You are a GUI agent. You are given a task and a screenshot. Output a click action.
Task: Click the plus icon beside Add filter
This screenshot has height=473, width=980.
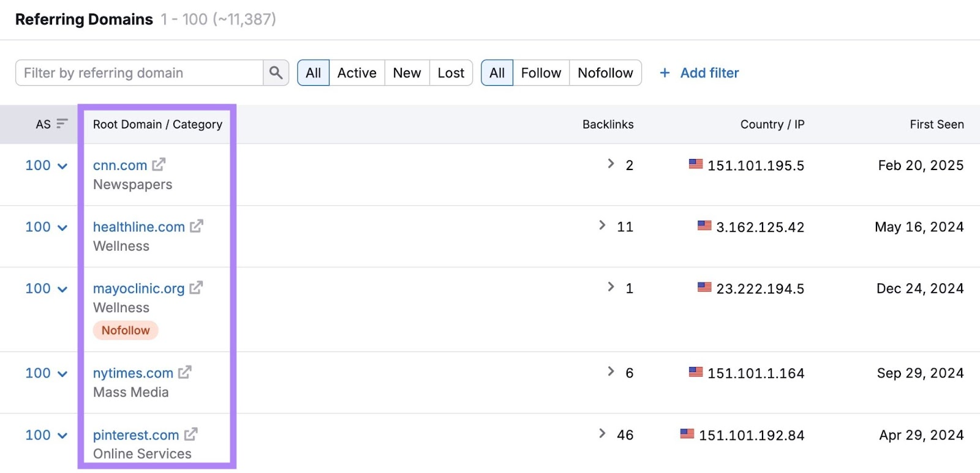click(x=665, y=73)
